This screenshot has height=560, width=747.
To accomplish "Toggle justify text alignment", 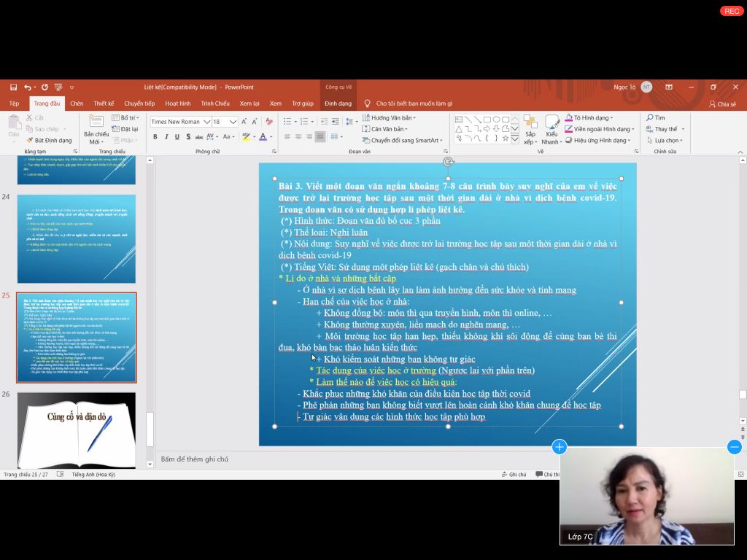I will coord(320,137).
